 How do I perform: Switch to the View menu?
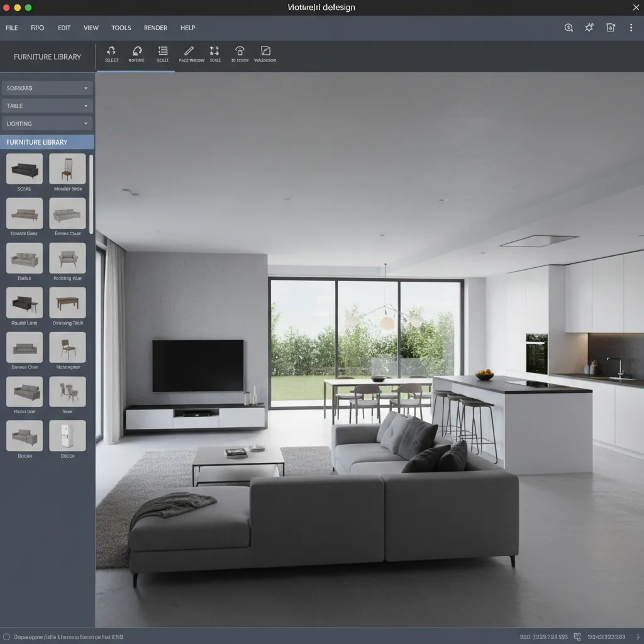coord(91,28)
